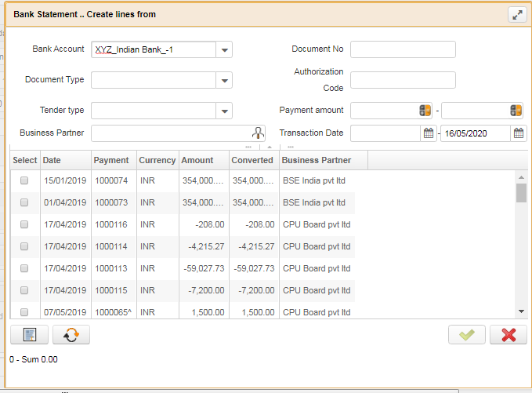This screenshot has width=532, height=393.
Task: Click the converted value -208.00
Action: tap(260, 224)
